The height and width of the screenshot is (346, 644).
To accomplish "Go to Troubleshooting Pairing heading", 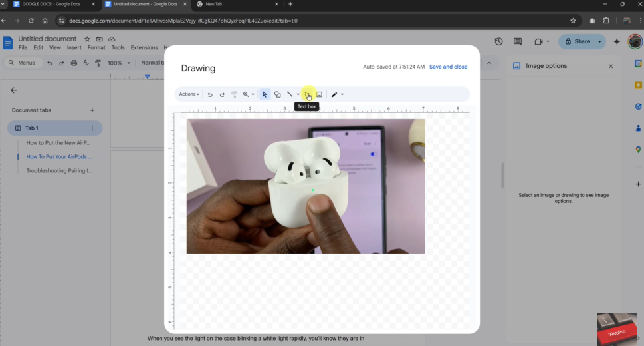I will pyautogui.click(x=59, y=171).
